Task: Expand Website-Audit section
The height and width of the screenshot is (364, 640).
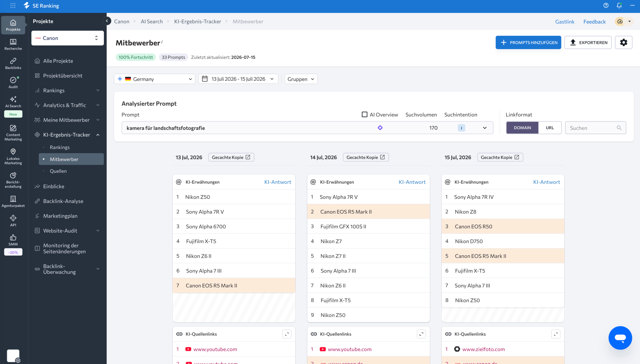Action: tap(98, 231)
